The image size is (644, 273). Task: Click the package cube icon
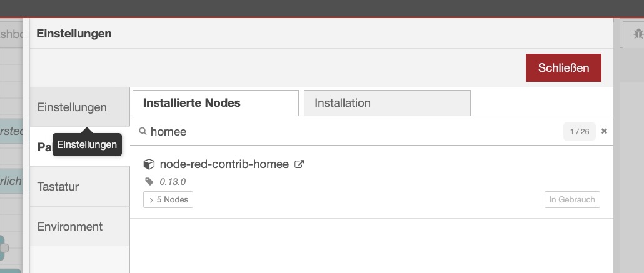(149, 164)
